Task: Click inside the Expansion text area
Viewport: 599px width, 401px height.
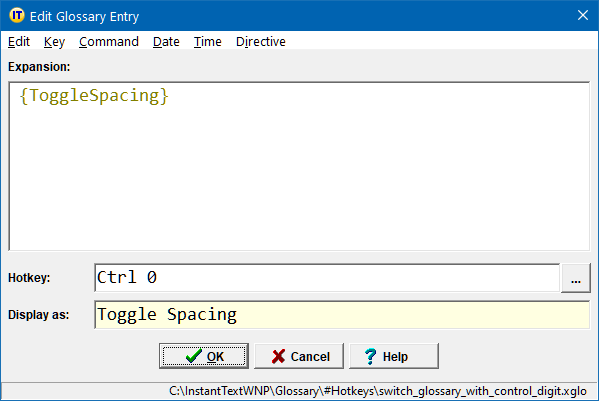Action: pos(300,167)
